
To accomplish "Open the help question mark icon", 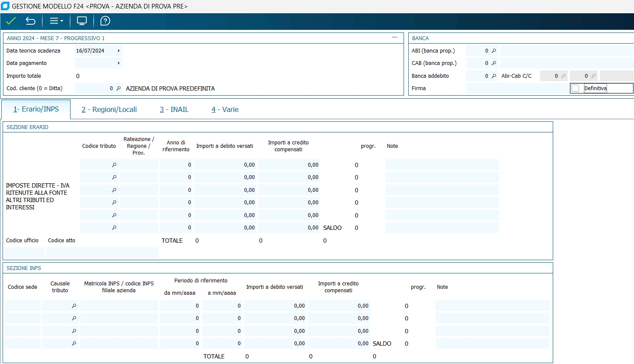I will point(105,21).
